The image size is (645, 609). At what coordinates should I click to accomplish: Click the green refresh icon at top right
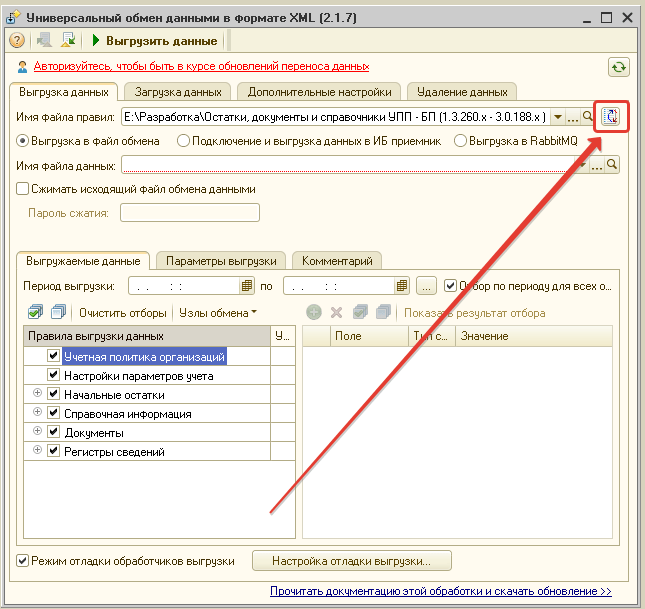coord(619,67)
